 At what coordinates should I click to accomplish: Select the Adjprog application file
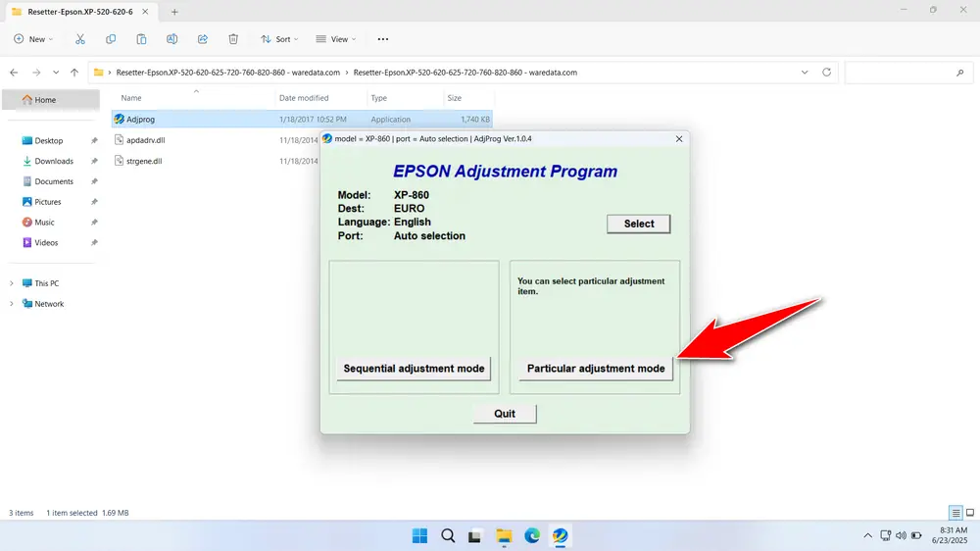point(302,119)
